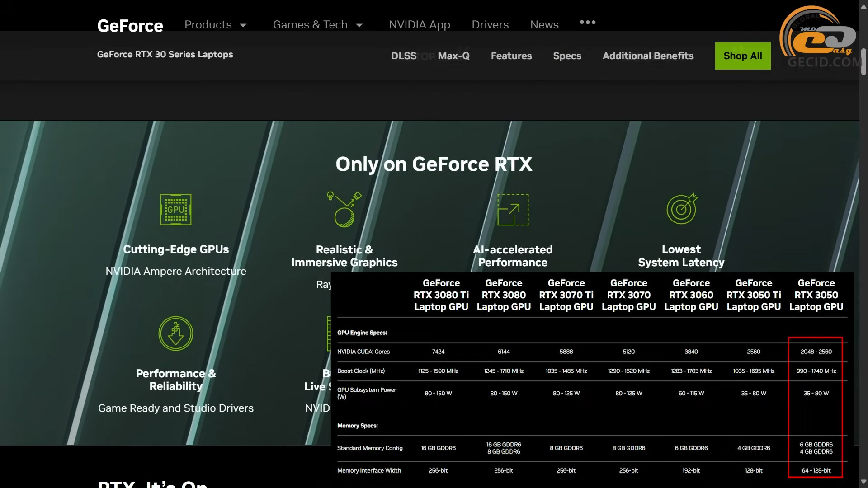Click the Lowest System Latency target icon

(x=682, y=209)
